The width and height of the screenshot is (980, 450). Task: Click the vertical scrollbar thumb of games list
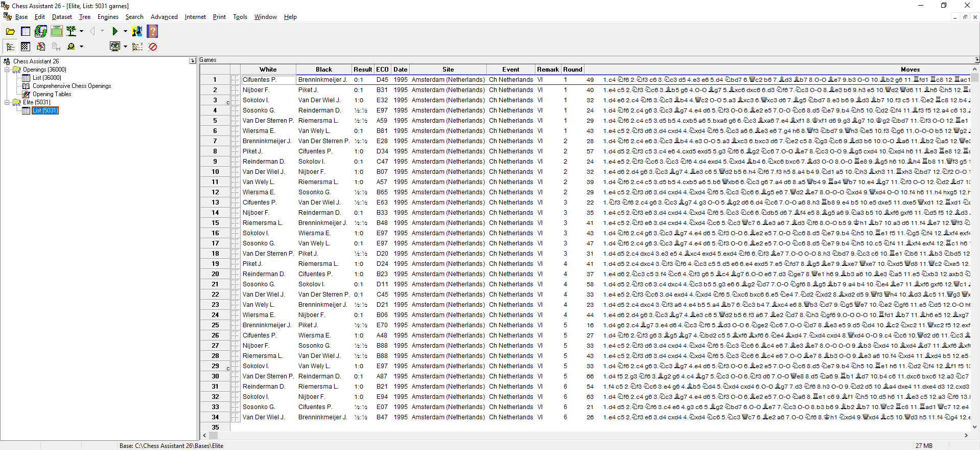(x=975, y=78)
